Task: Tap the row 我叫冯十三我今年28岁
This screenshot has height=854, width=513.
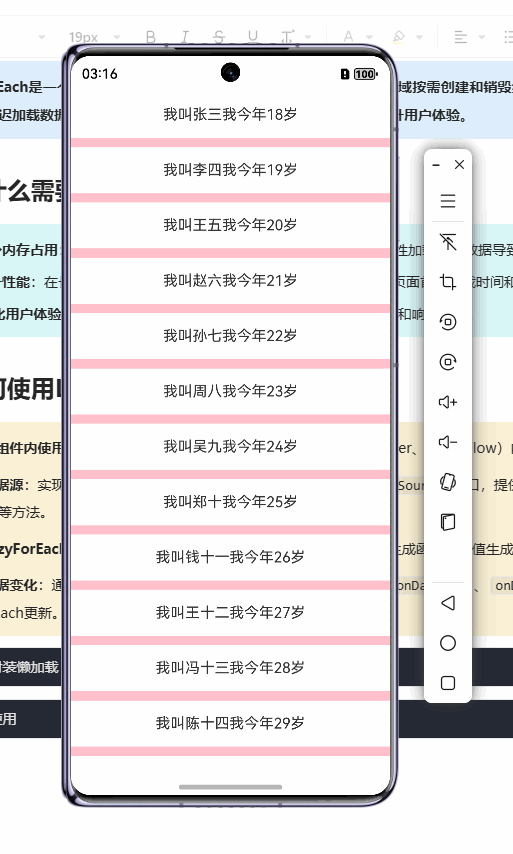Action: coord(230,668)
